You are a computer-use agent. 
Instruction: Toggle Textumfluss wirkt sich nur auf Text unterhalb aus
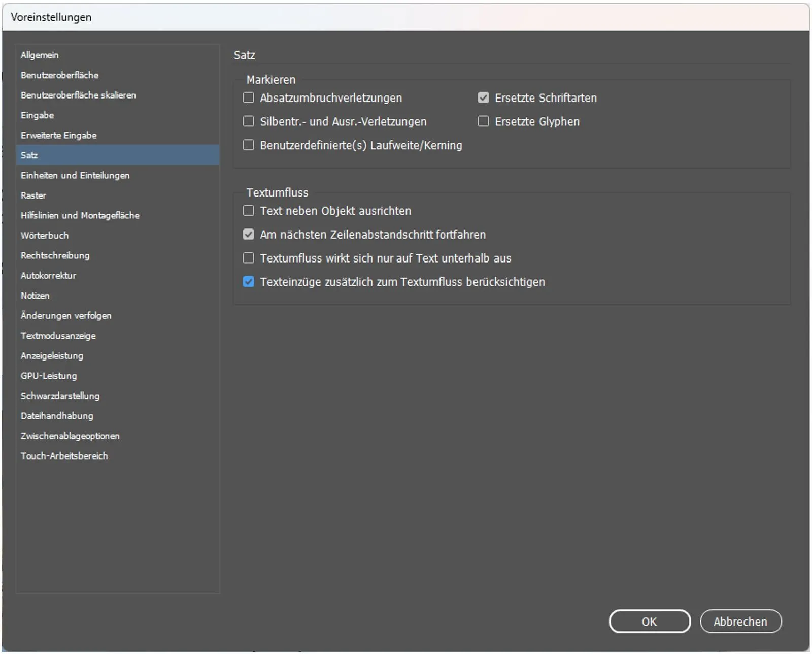[x=248, y=258]
